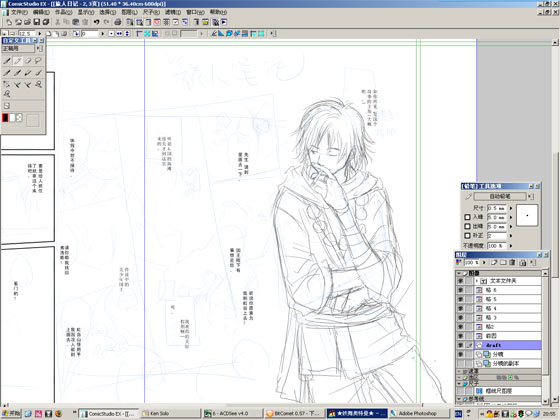Click the triangle ruler icon in second toolbar
Screen dimensions: 560x420
coord(221,34)
